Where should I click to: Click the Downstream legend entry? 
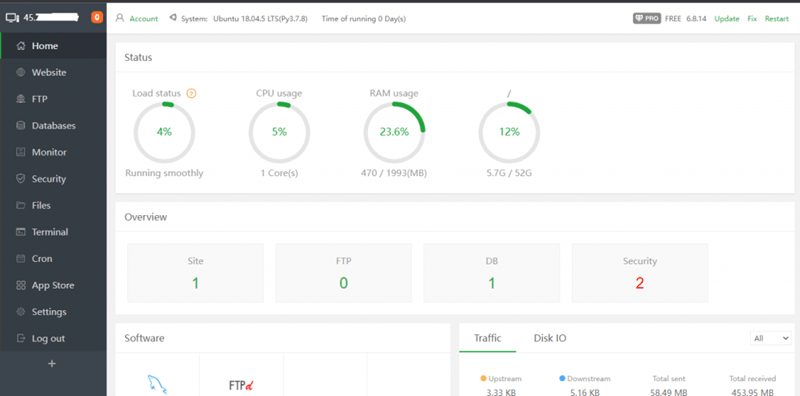click(x=585, y=379)
